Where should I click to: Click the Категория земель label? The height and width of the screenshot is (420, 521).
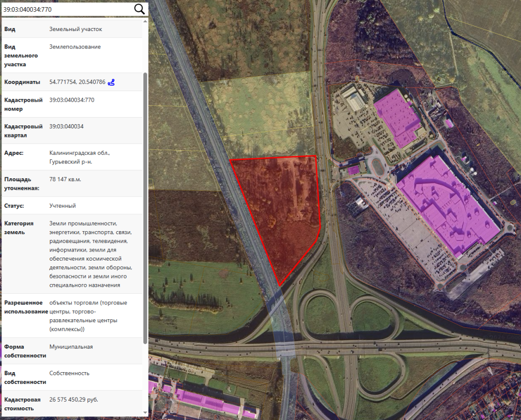coord(19,228)
